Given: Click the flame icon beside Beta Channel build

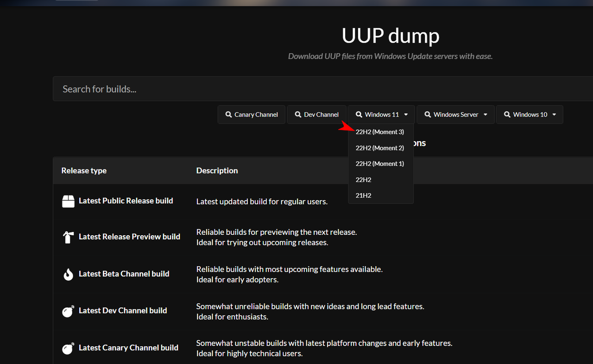Looking at the screenshot, I should pos(68,274).
